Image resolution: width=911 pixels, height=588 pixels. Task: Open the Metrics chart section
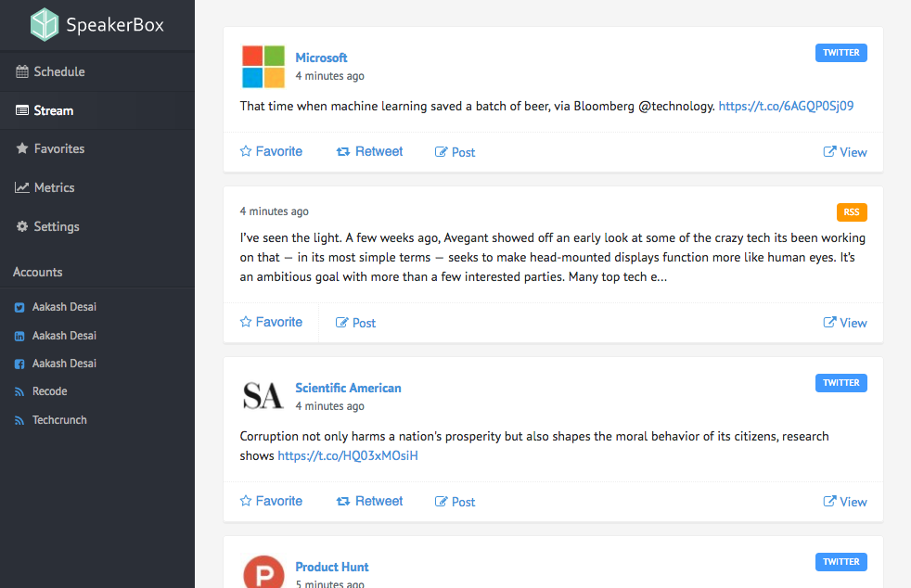pyautogui.click(x=54, y=187)
